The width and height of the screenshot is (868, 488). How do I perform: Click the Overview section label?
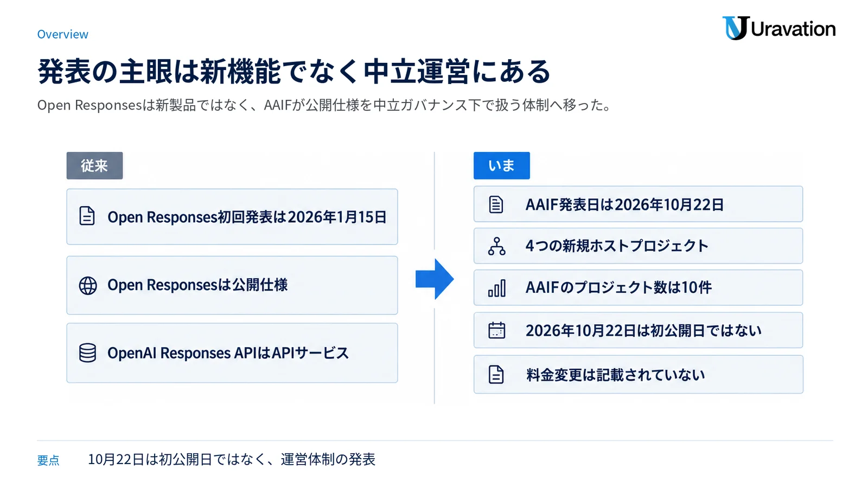(62, 34)
